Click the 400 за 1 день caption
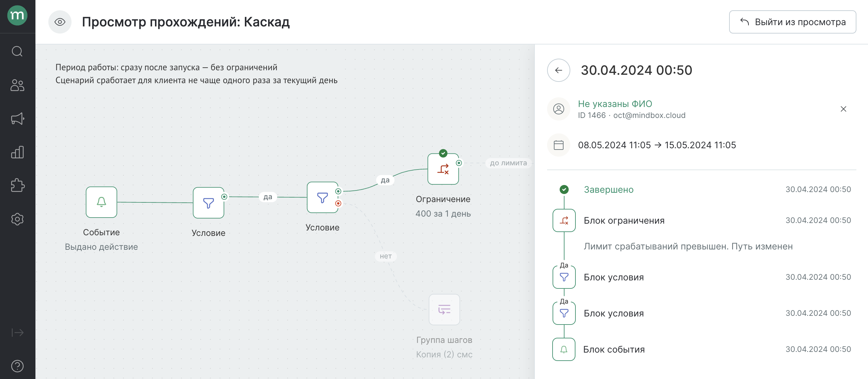This screenshot has width=868, height=379. pyautogui.click(x=443, y=213)
